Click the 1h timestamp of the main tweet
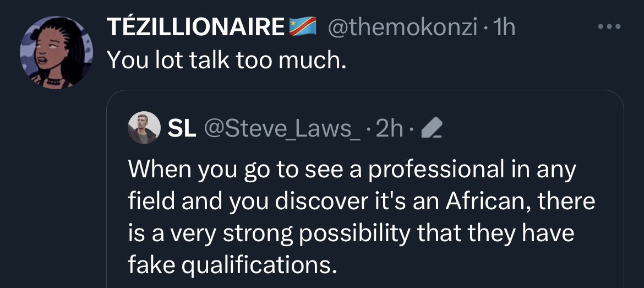 click(x=504, y=26)
